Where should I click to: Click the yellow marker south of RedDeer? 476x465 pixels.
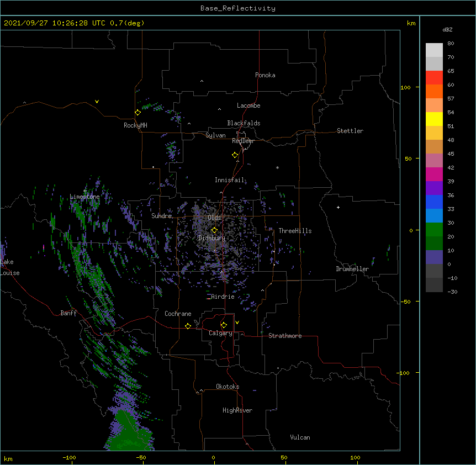point(235,155)
